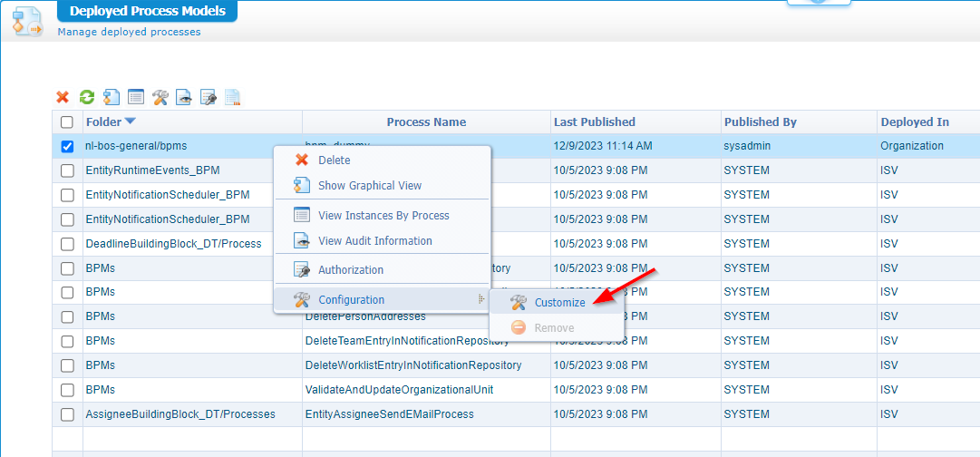Click the last document report toolbar icon
This screenshot has height=457, width=980.
(x=232, y=97)
